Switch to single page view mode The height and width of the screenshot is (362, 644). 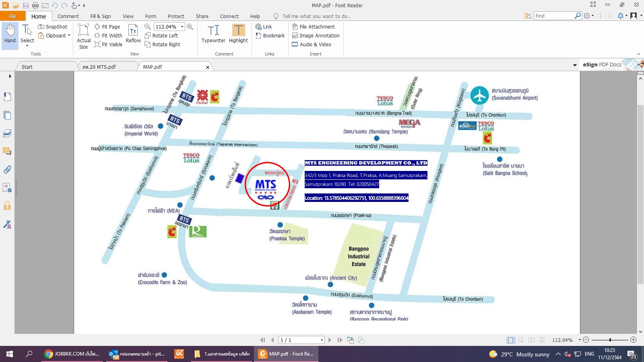[x=510, y=340]
